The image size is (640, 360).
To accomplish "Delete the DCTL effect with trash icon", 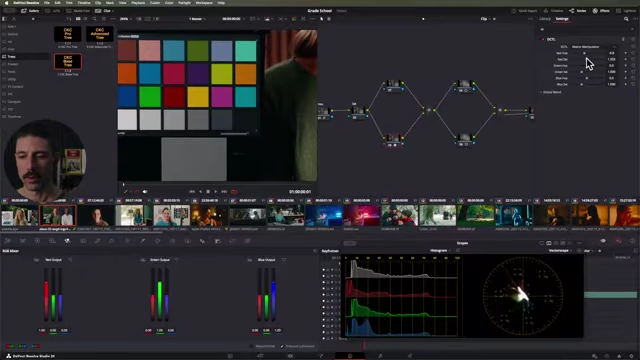I will click(623, 39).
